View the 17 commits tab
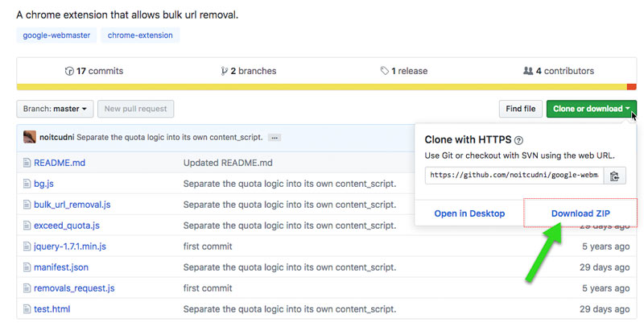Viewport: 644px width, 323px height. coord(94,71)
